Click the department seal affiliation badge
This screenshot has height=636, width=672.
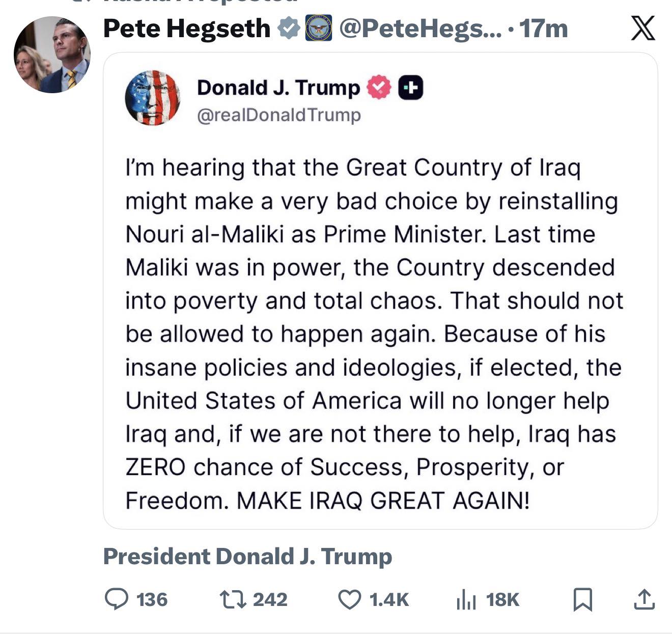tap(318, 29)
